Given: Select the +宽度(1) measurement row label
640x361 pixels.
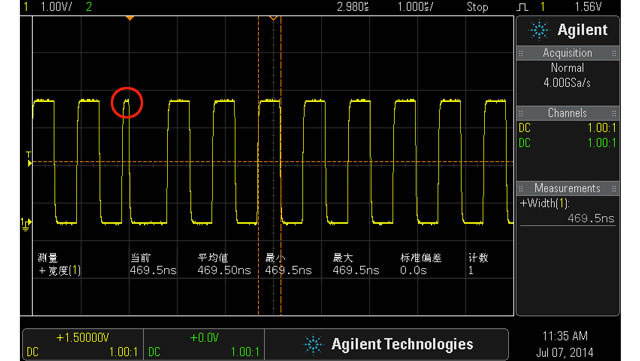Looking at the screenshot, I should (x=60, y=270).
